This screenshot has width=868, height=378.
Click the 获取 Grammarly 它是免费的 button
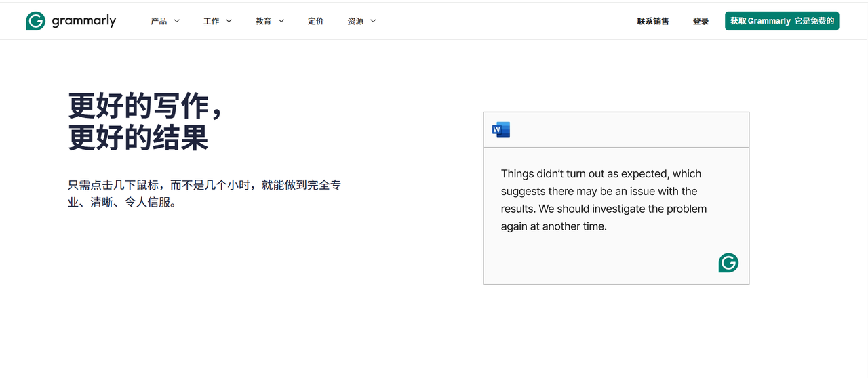[x=782, y=21]
